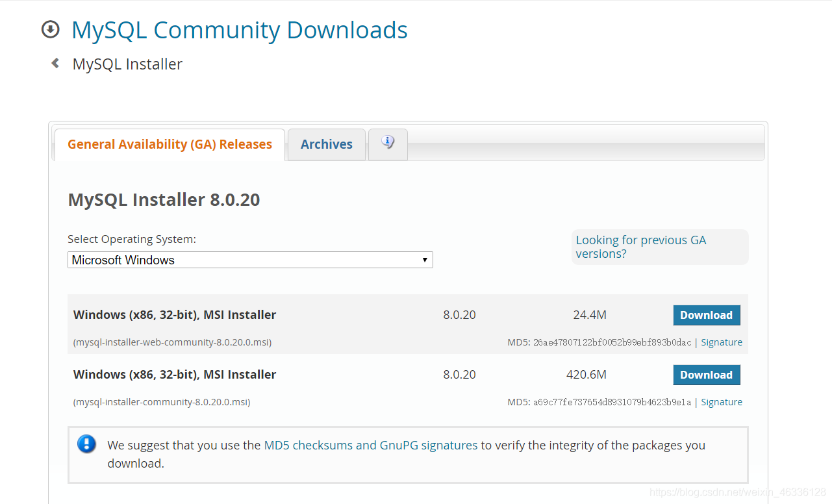
Task: Click the back chevron next to MySQL Installer
Action: (x=55, y=63)
